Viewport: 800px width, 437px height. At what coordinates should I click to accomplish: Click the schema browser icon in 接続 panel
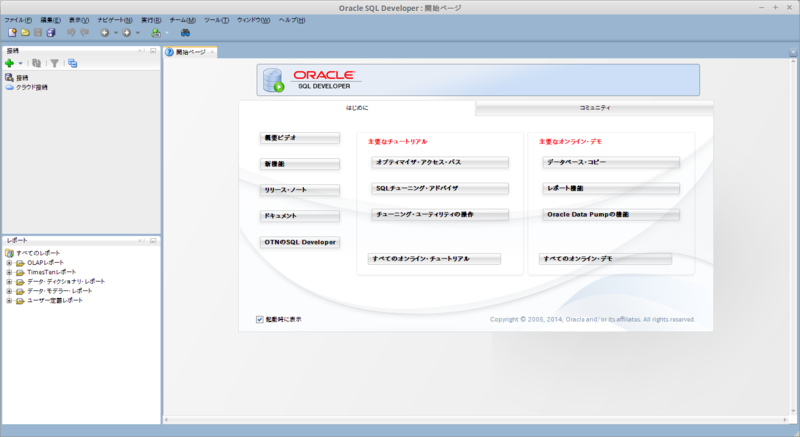pyautogui.click(x=72, y=63)
